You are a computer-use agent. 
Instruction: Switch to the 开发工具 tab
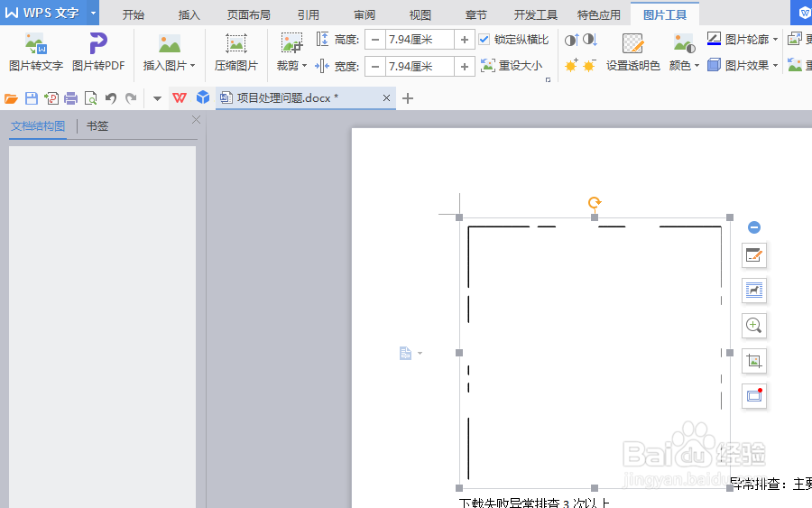point(535,14)
